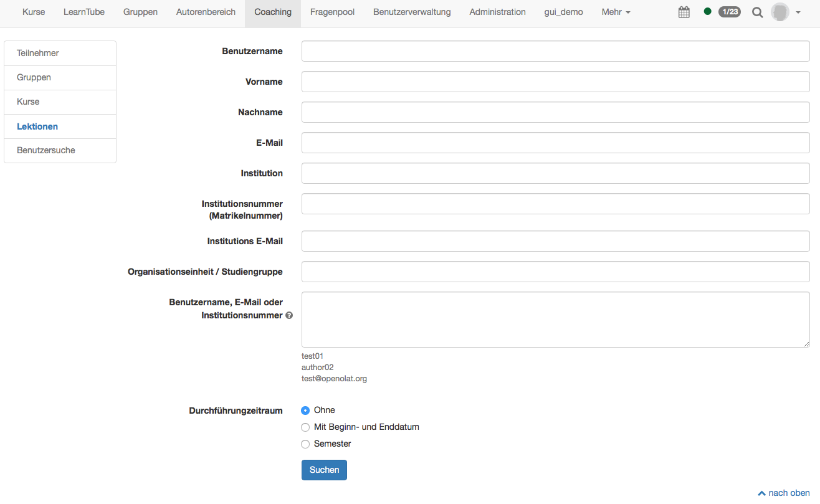The width and height of the screenshot is (820, 504).
Task: Open the avatar dropdown arrow
Action: coord(797,12)
